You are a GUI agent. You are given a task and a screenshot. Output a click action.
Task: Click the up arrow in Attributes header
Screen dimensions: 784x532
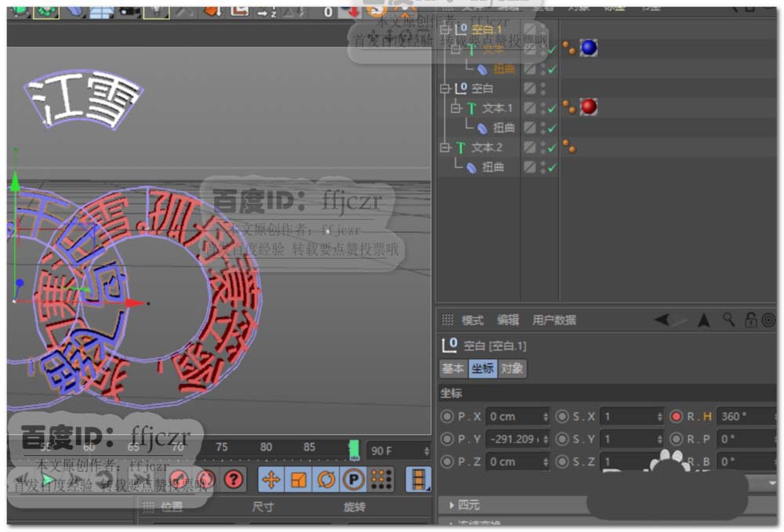704,320
